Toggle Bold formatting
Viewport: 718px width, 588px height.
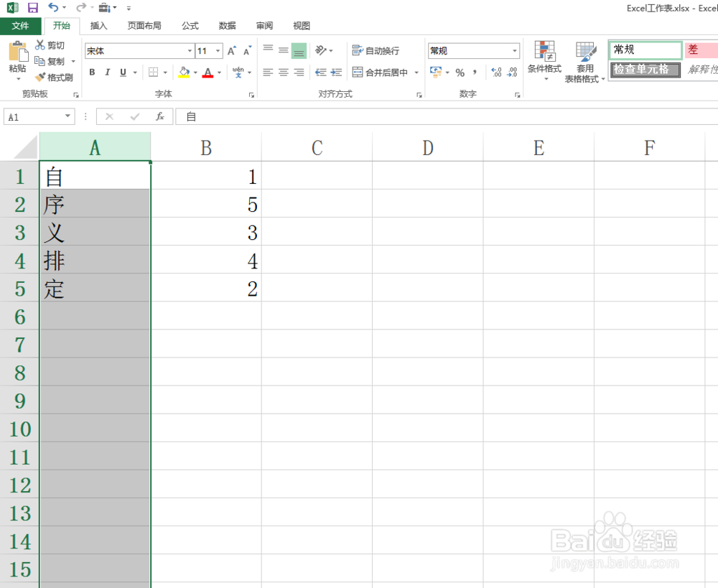(x=92, y=73)
